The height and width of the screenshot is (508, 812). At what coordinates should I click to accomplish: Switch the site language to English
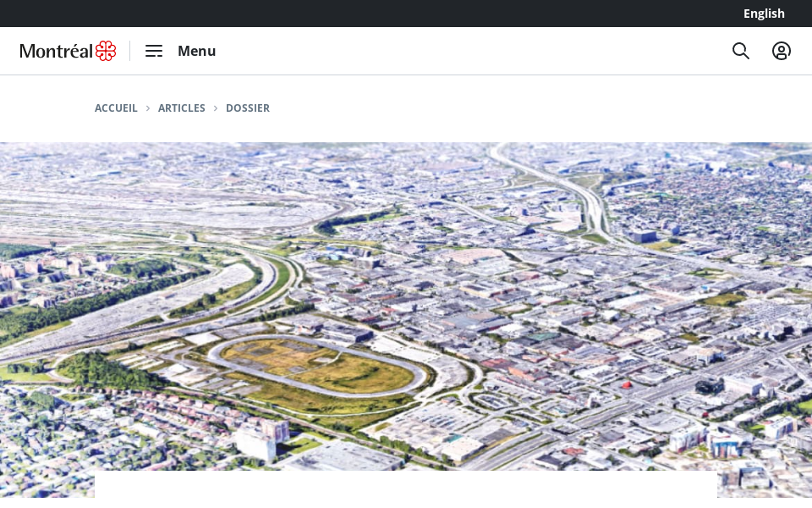(x=764, y=14)
